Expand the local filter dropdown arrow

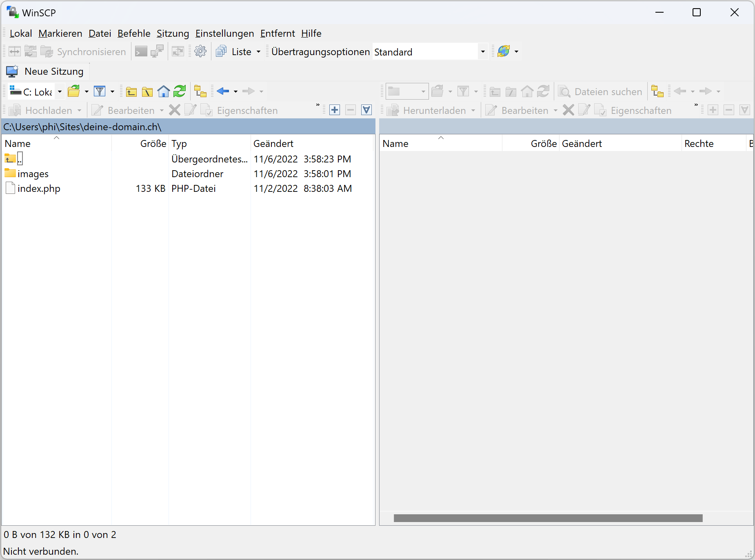[112, 91]
